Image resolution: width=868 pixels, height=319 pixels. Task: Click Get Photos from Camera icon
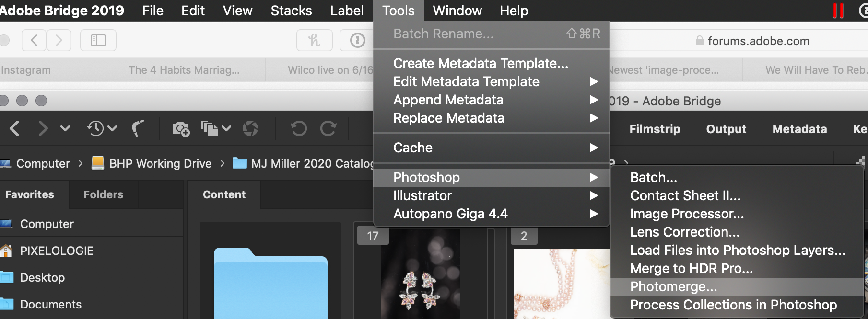[181, 128]
